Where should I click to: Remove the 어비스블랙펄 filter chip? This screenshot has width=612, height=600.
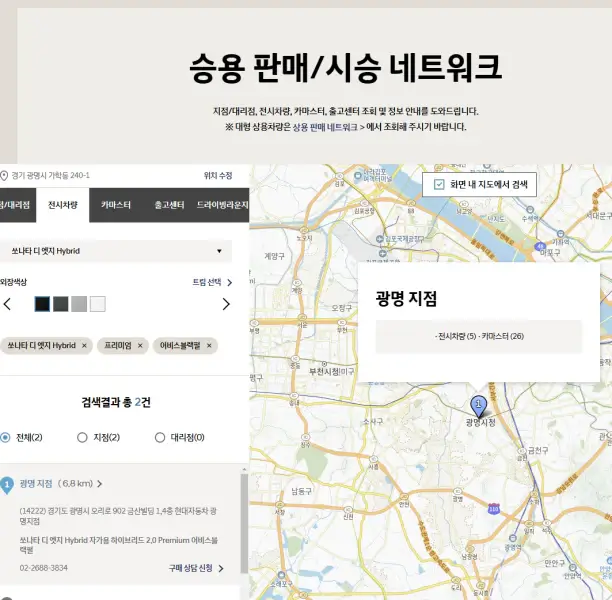tap(209, 346)
